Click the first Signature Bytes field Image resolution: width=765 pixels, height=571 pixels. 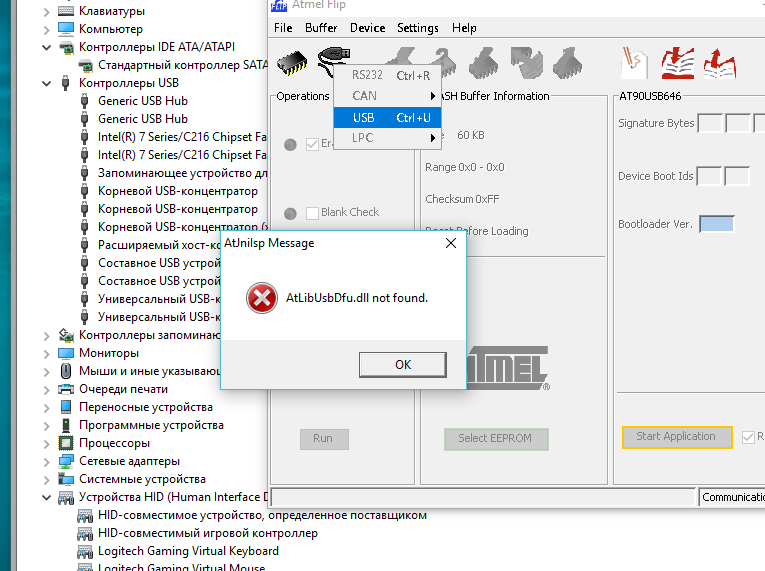pos(710,123)
